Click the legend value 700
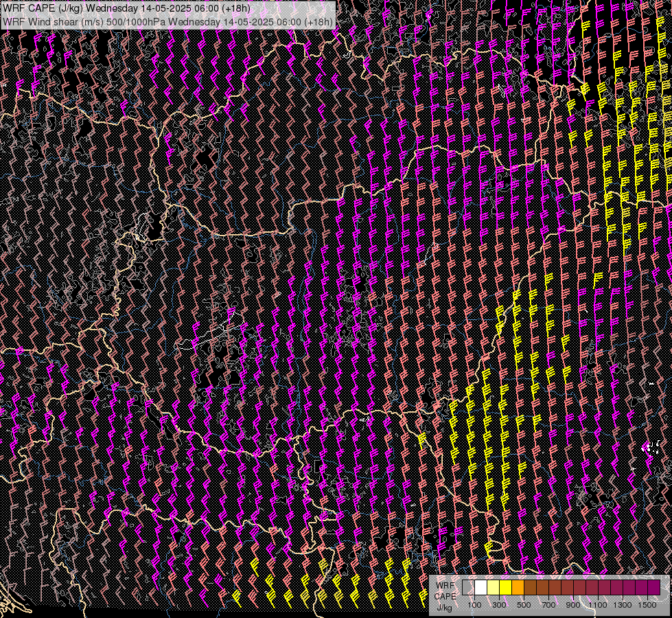This screenshot has width=672, height=618. (x=548, y=605)
